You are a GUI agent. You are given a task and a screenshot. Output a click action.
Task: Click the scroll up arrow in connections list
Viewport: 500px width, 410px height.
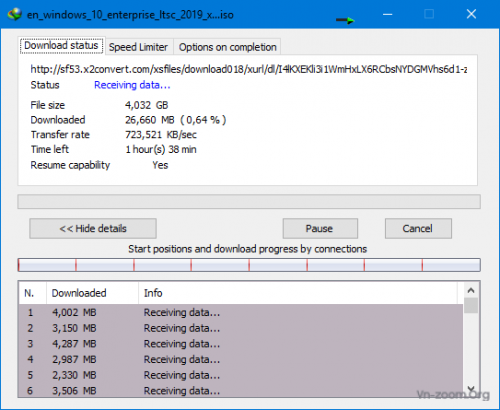tap(471, 290)
